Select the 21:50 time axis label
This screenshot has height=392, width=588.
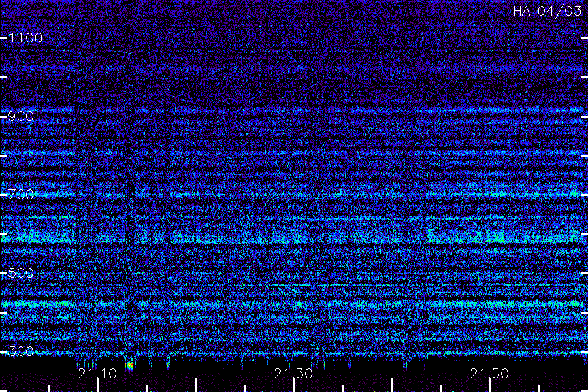click(489, 374)
